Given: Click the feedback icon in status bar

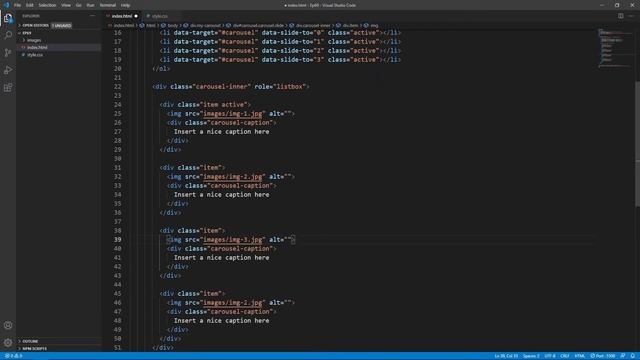Looking at the screenshot, I should [x=623, y=356].
